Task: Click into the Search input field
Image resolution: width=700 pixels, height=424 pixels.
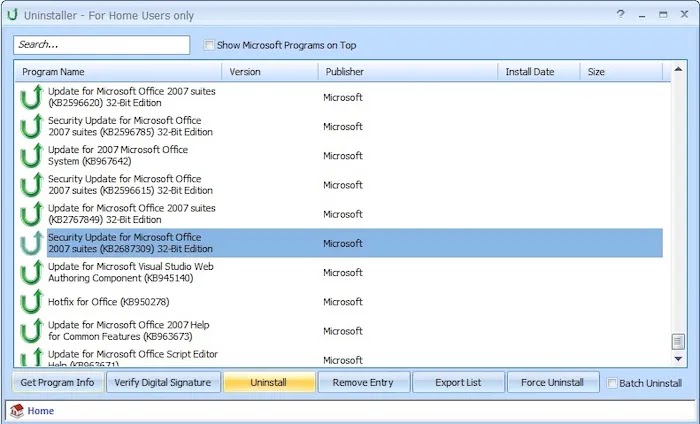Action: (102, 45)
